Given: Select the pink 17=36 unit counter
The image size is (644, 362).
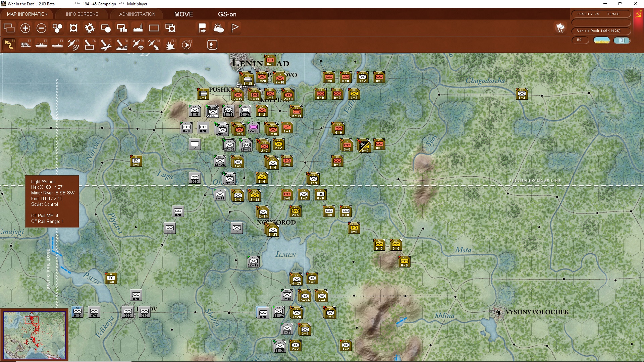Looking at the screenshot, I should point(254,128).
